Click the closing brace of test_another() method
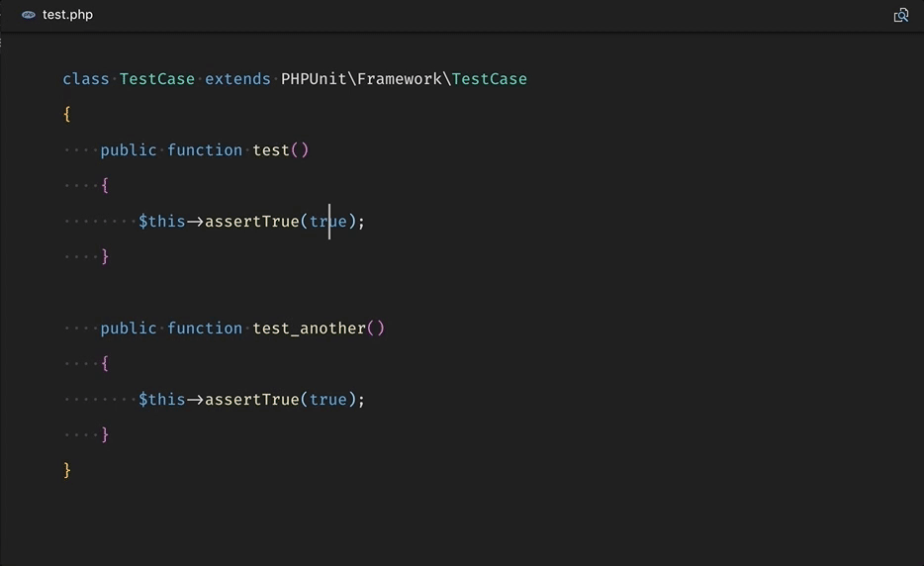924x566 pixels. 105,434
